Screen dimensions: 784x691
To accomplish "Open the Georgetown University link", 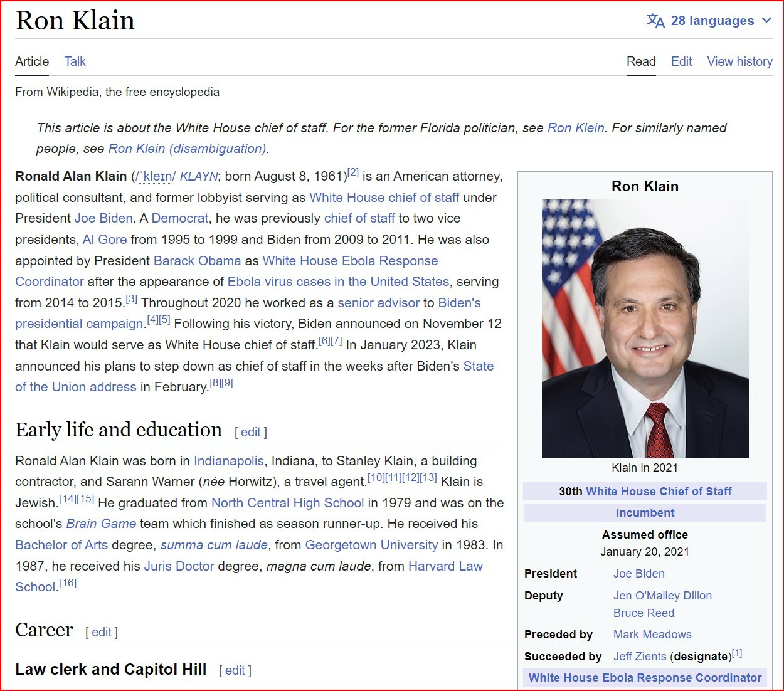I will point(371,545).
